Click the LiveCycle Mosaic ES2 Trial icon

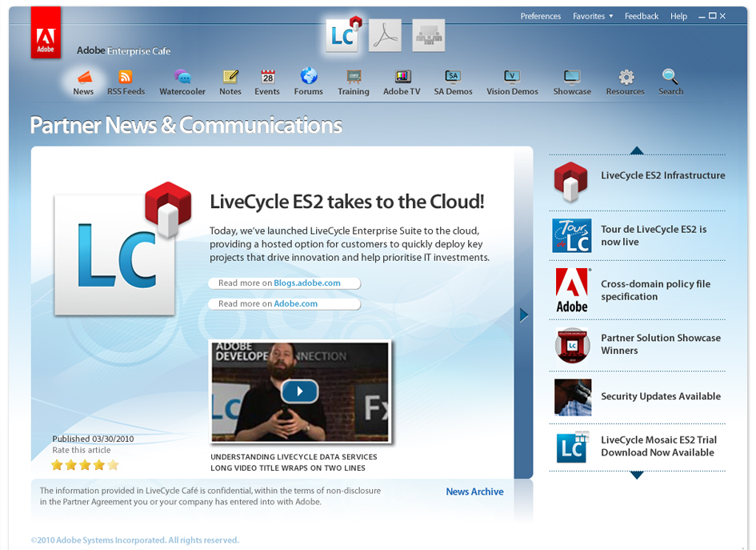[573, 447]
